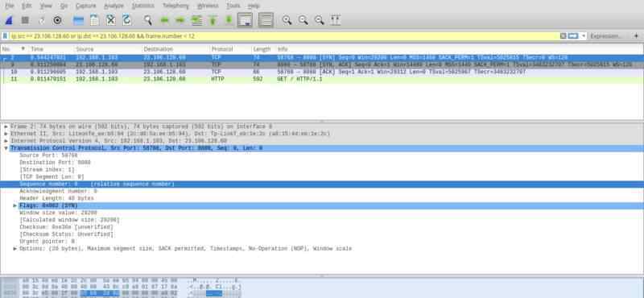Image resolution: width=644 pixels, height=298 pixels.
Task: Select packet 9 SYN, ACK row
Action: click(x=321, y=65)
